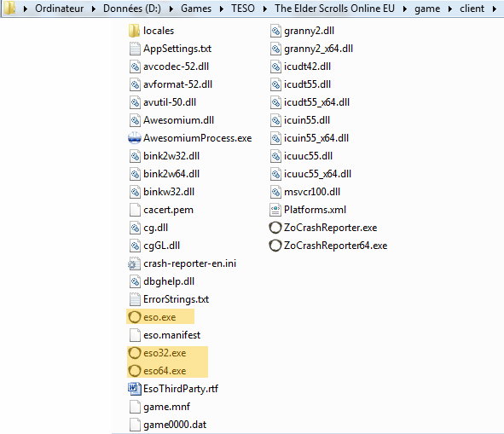Select the eso64.exe application icon
504x434 pixels.
(x=135, y=371)
